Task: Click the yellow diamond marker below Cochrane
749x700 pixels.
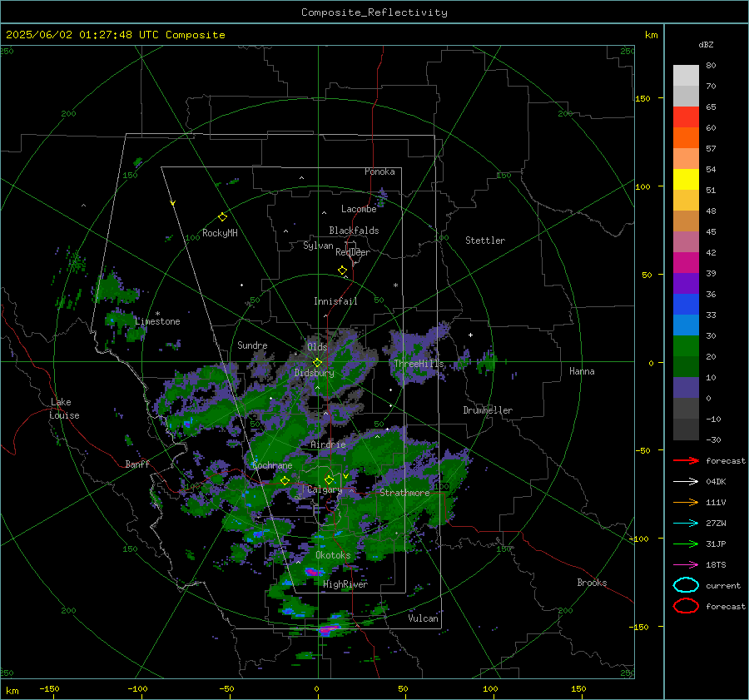Action: [285, 480]
